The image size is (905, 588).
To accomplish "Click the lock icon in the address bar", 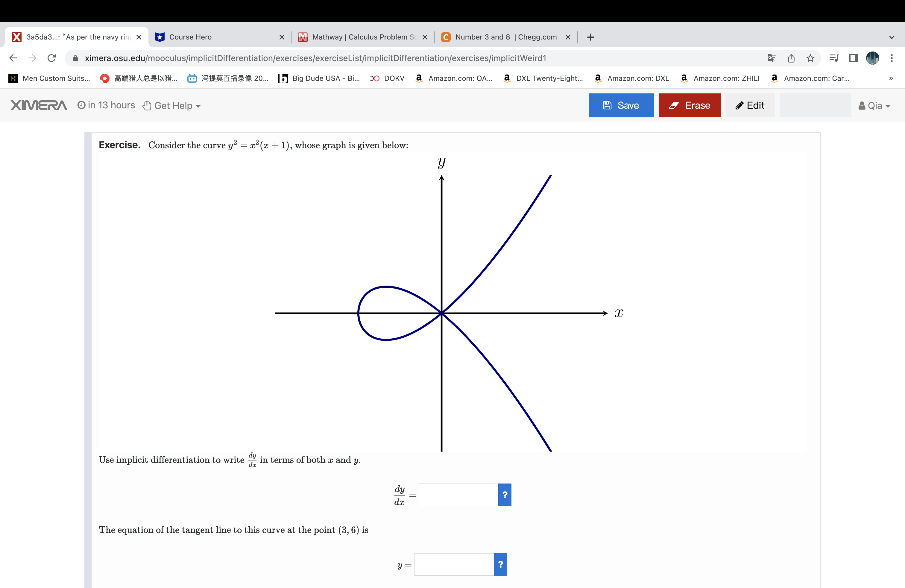I will pyautogui.click(x=75, y=58).
